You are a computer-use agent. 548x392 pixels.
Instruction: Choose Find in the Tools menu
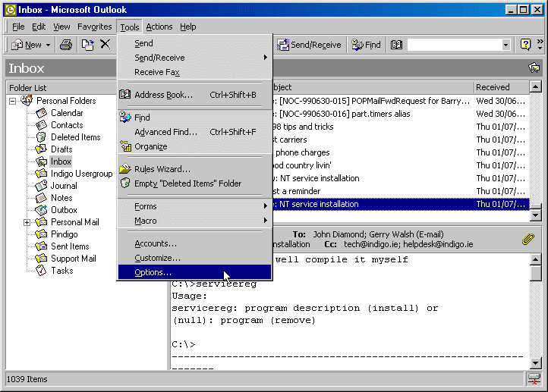[194, 118]
